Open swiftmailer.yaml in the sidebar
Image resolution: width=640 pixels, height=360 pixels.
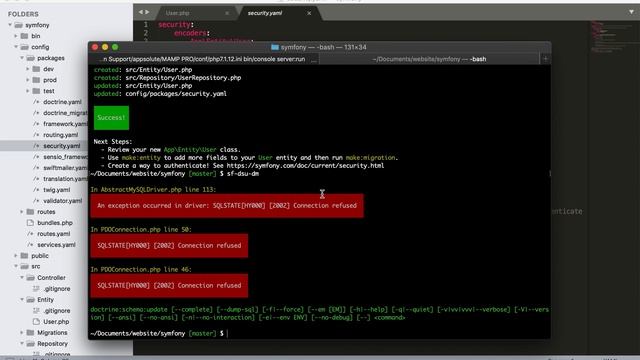pos(65,168)
